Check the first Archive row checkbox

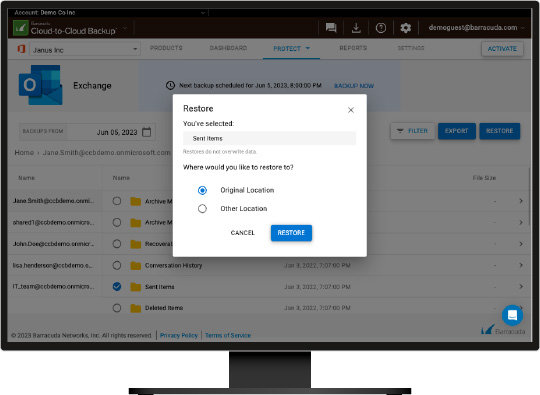pos(117,201)
